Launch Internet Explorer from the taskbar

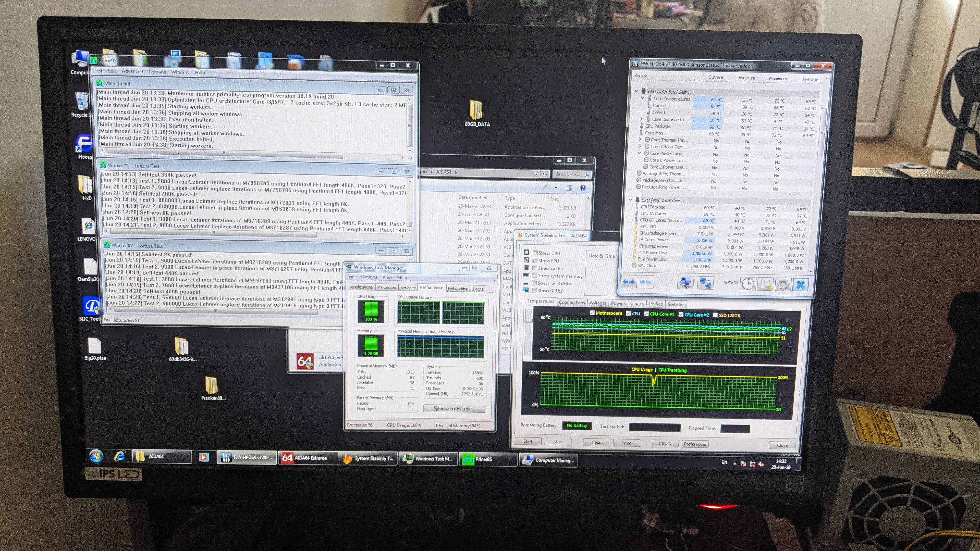click(119, 456)
